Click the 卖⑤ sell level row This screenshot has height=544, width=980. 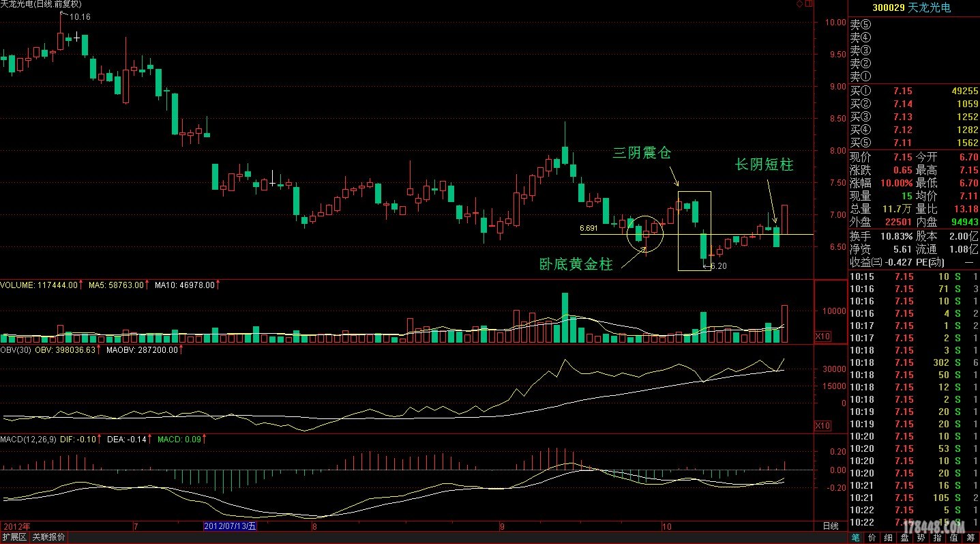[x=914, y=24]
